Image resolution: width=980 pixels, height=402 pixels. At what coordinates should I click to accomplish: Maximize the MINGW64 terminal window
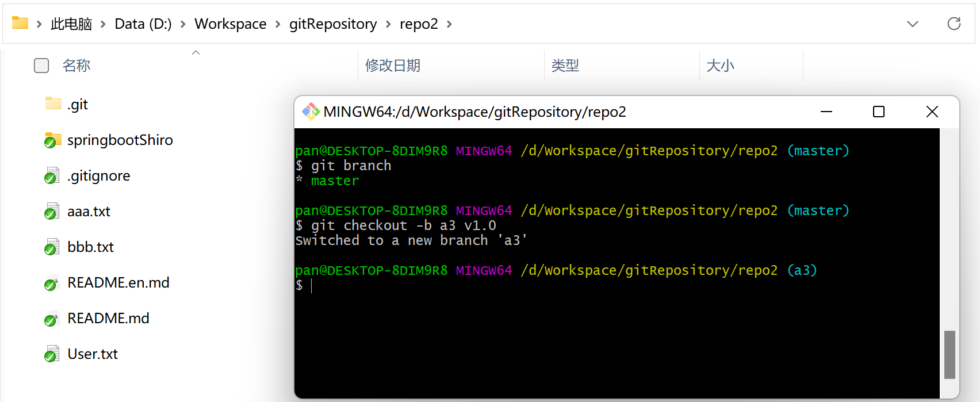click(x=878, y=112)
